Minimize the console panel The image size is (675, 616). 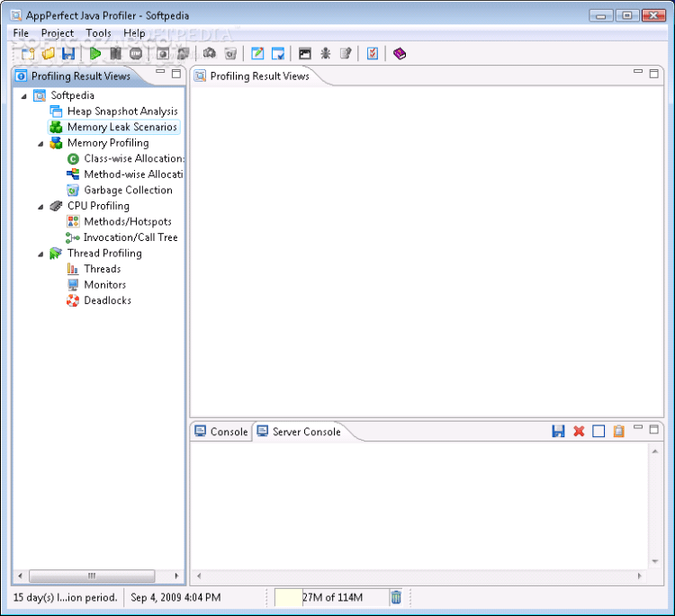tap(638, 427)
